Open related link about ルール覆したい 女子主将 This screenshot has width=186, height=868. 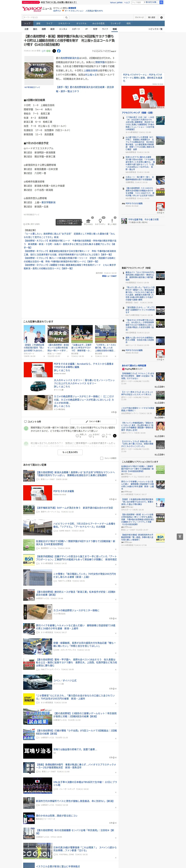tap(70, 235)
